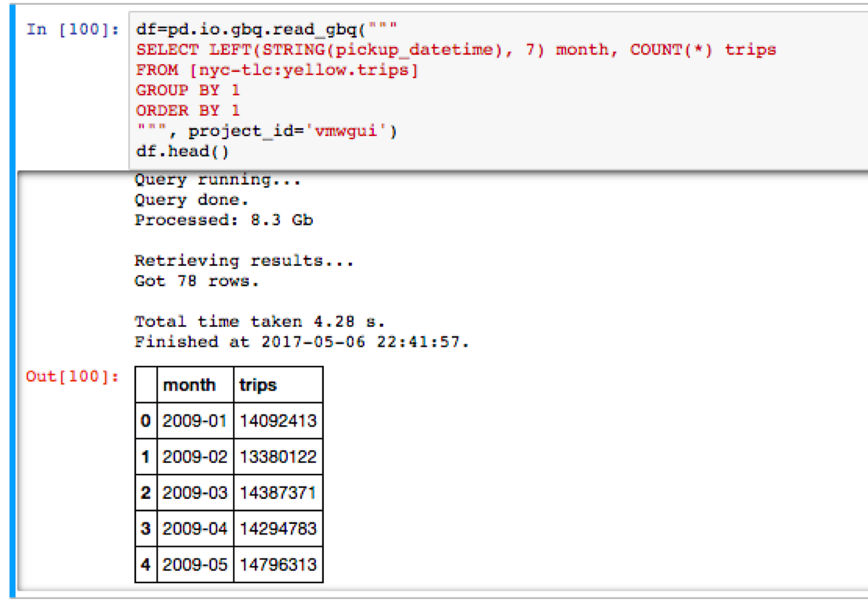Select the month cell 2009-03

(x=195, y=492)
